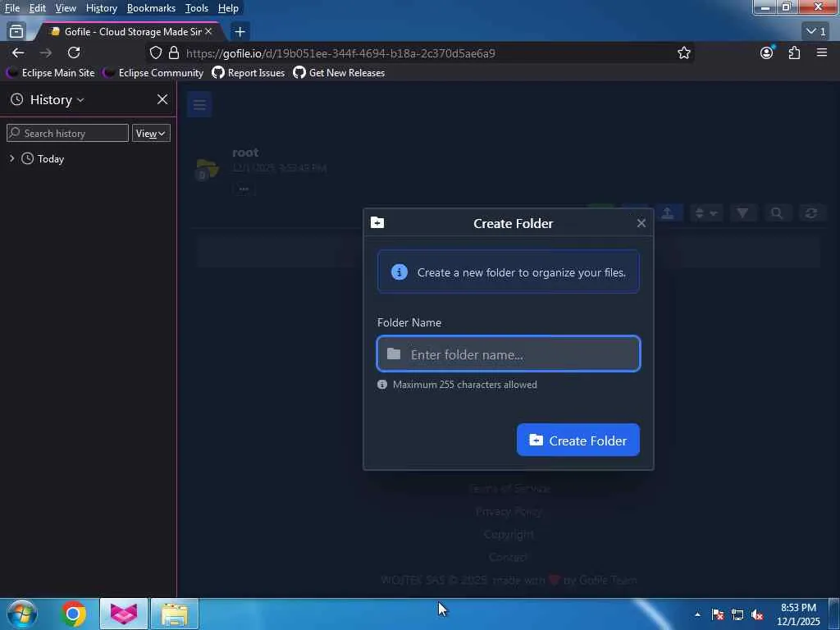Click the Action Center flag tray icon

click(718, 614)
